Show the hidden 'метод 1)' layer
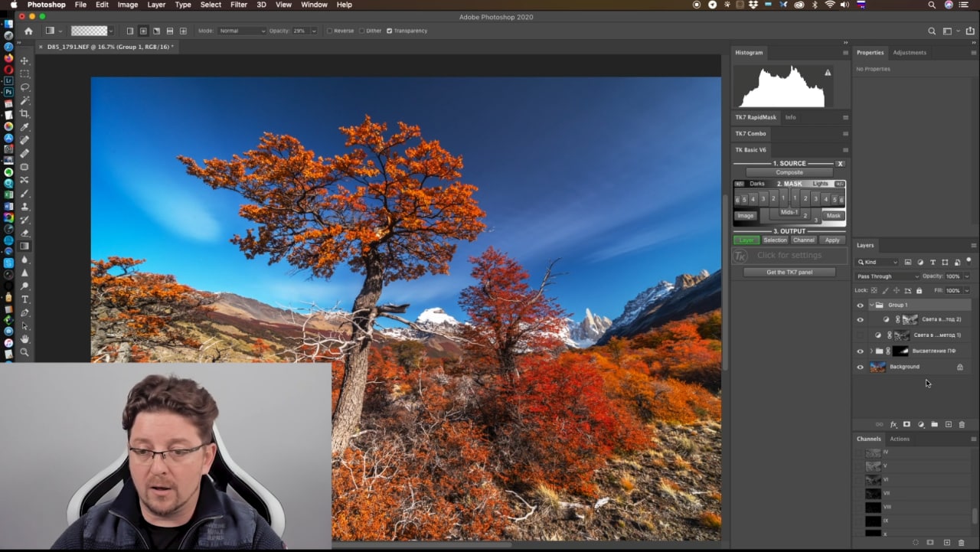 click(860, 335)
